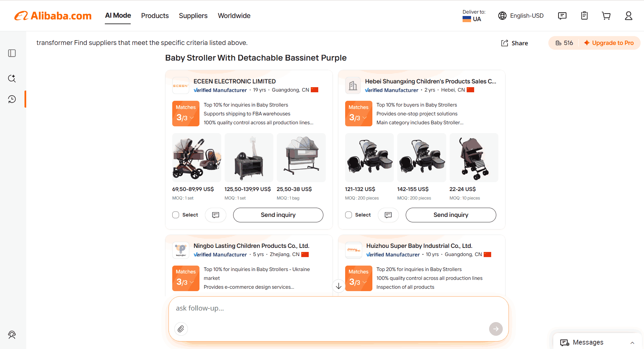Click the Alibaba.com logo
Viewport: 644px width, 349px height.
click(53, 16)
